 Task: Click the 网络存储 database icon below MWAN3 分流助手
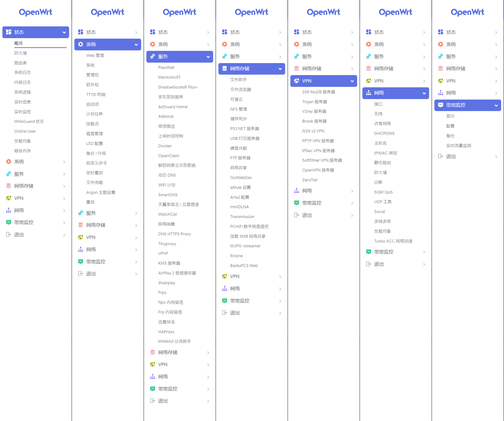(x=153, y=352)
